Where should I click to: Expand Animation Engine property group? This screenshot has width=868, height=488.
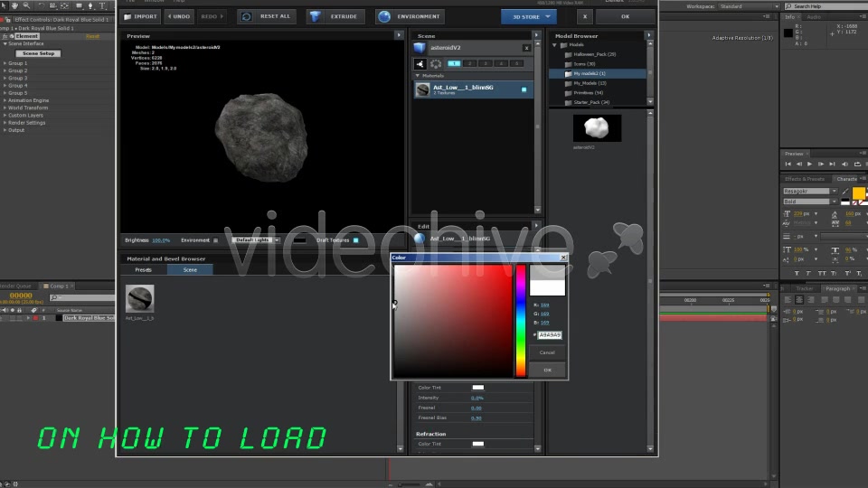pos(5,100)
